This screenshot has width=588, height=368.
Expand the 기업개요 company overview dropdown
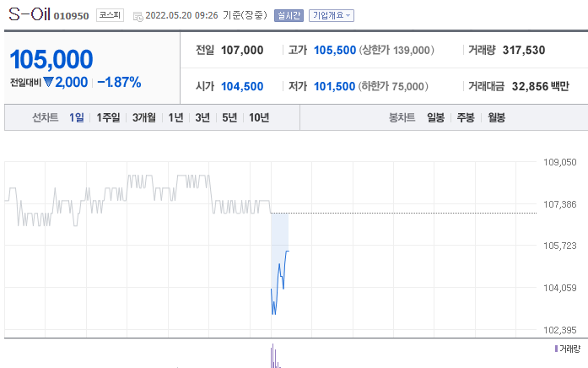click(x=331, y=15)
